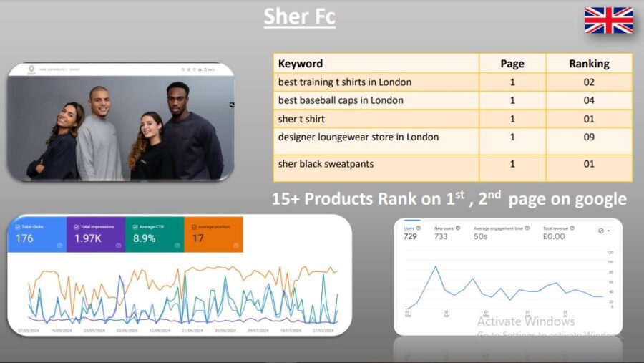Click the help icon in Total impressions card

click(118, 246)
